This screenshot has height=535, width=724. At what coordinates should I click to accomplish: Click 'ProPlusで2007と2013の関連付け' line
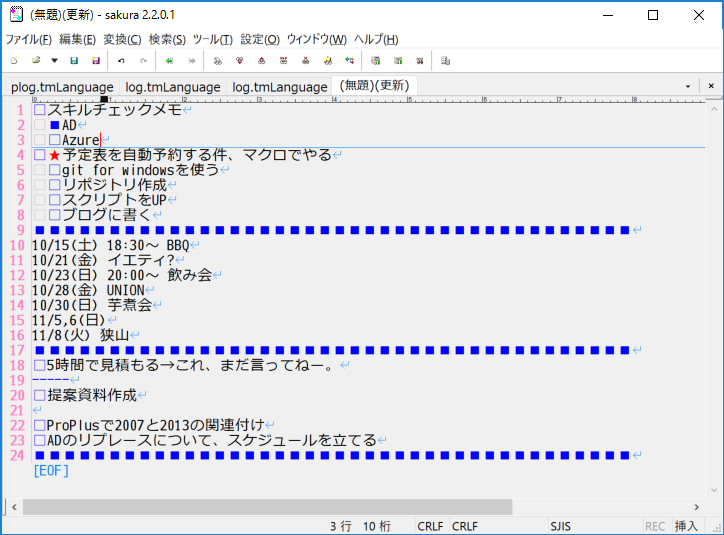click(155, 425)
